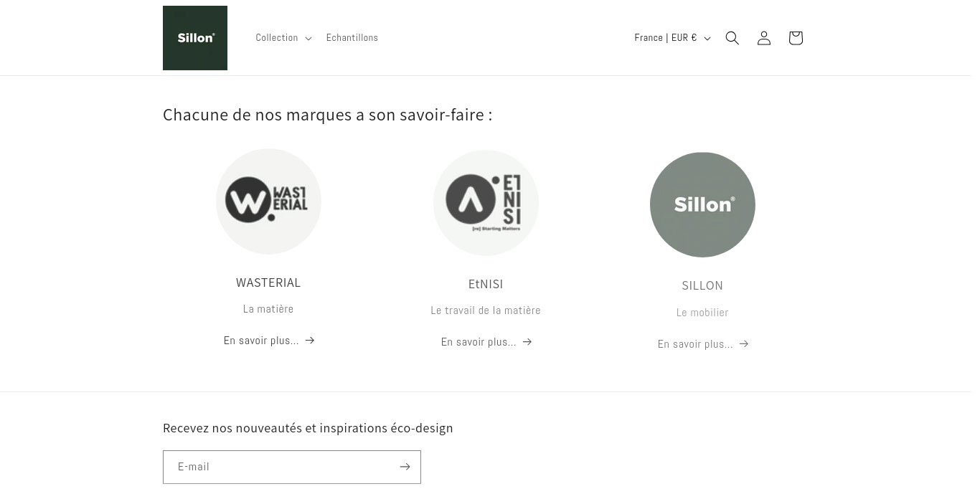The image size is (980, 489).
Task: Click arrow beside EtNISI En savoir plus
Action: [x=527, y=342]
